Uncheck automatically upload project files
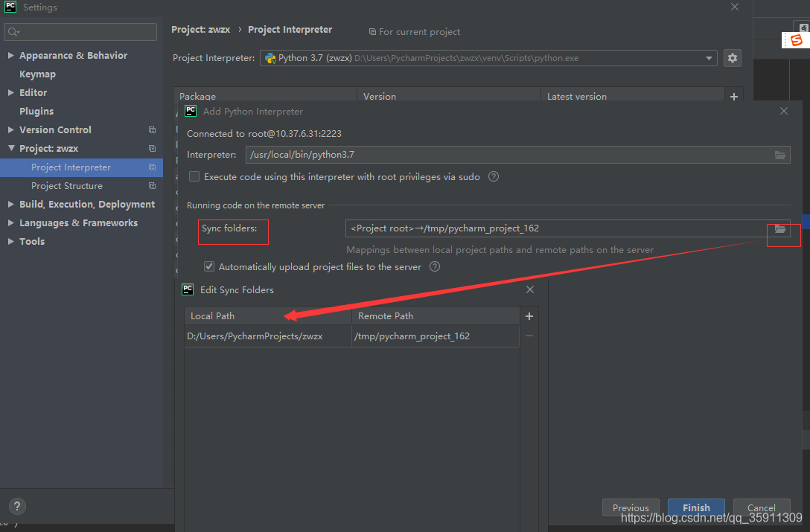 pyautogui.click(x=208, y=266)
